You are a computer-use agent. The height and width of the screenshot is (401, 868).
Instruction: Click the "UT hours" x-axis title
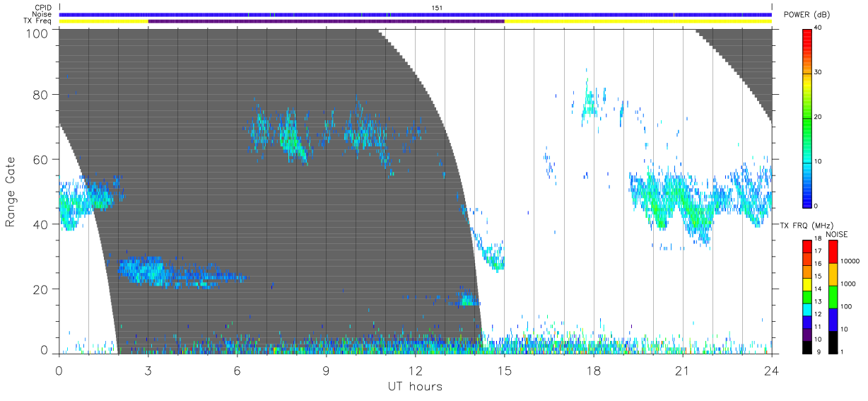414,387
